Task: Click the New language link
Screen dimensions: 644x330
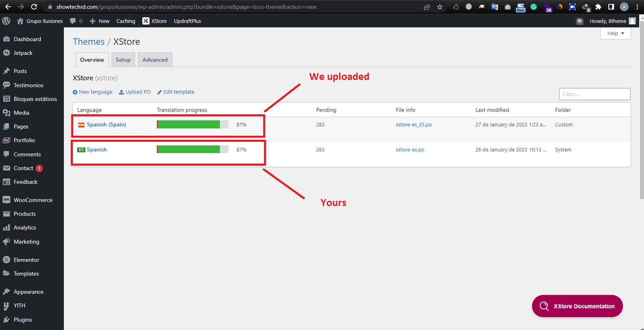Action: [x=93, y=92]
